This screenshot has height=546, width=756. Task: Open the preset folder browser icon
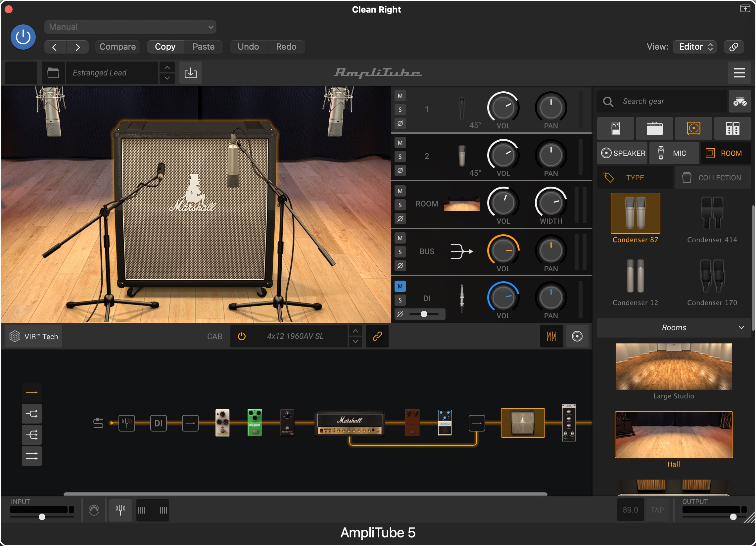point(53,73)
